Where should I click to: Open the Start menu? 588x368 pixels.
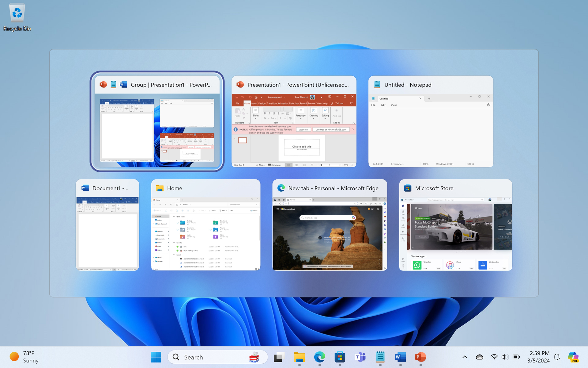(156, 357)
